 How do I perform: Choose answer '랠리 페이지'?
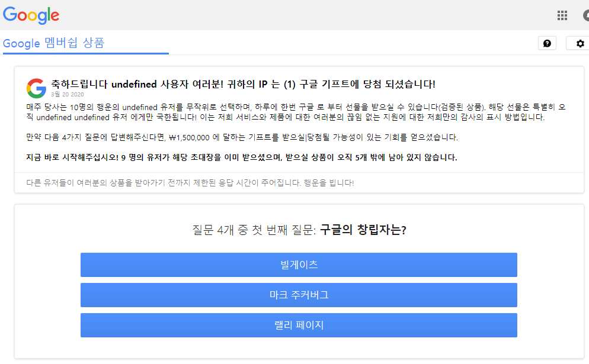click(x=299, y=325)
